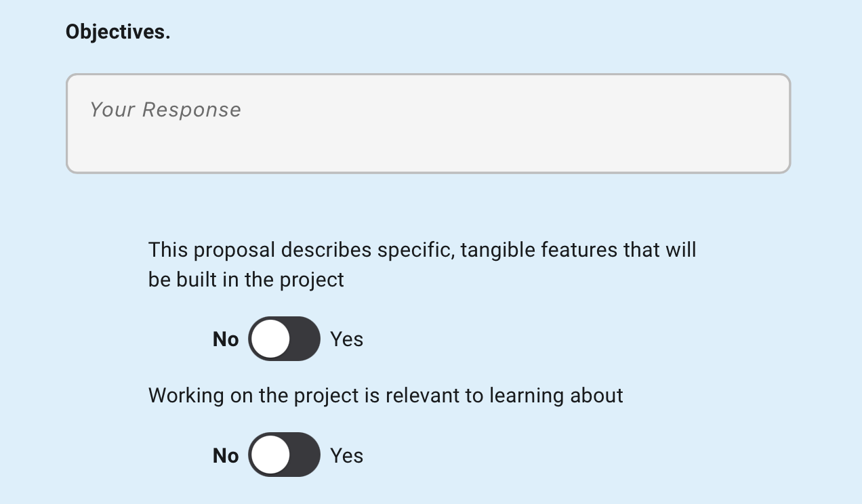This screenshot has width=862, height=504.
Task: Click the white knob of tangible features toggle
Action: pos(270,339)
